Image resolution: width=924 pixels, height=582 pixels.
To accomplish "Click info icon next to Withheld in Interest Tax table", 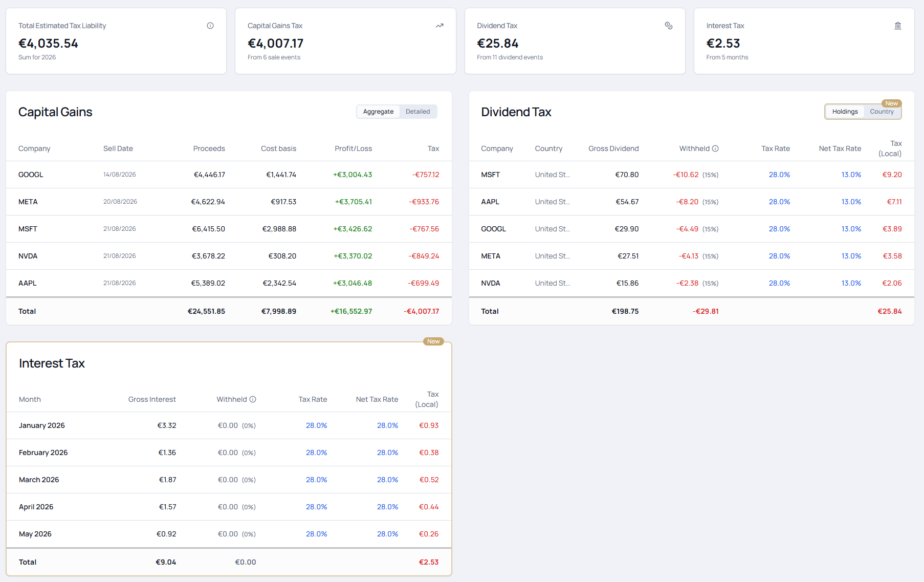I will coord(253,399).
